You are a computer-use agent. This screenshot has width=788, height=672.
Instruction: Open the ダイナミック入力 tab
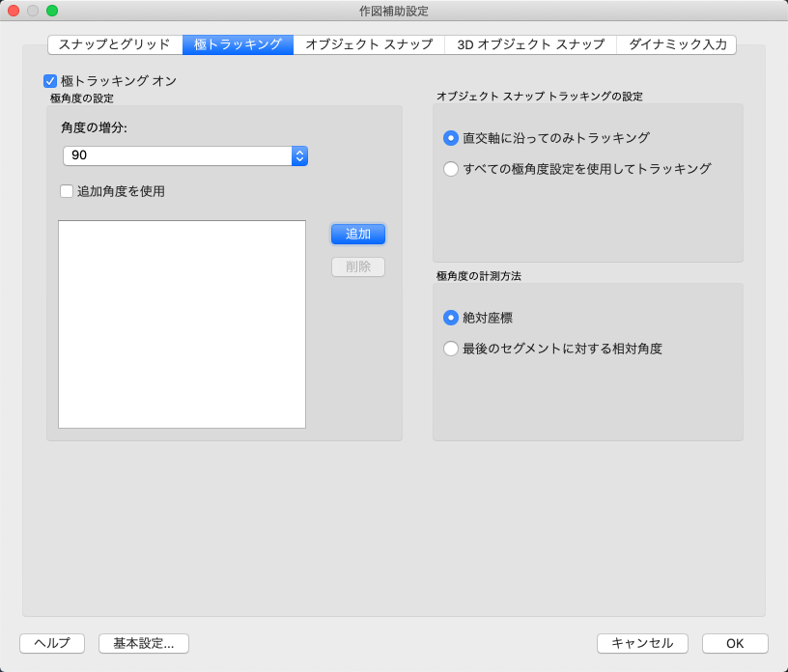click(x=677, y=44)
